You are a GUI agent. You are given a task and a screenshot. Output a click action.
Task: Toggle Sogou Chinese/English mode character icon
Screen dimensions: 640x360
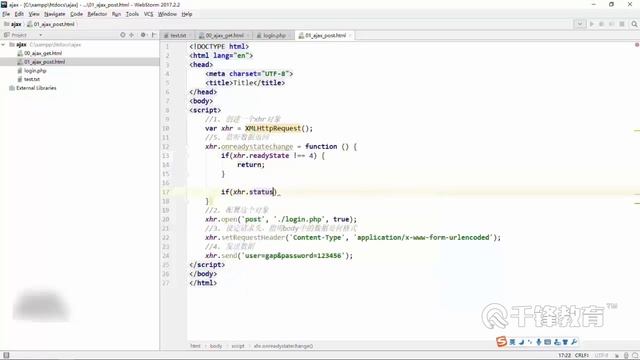pos(512,342)
